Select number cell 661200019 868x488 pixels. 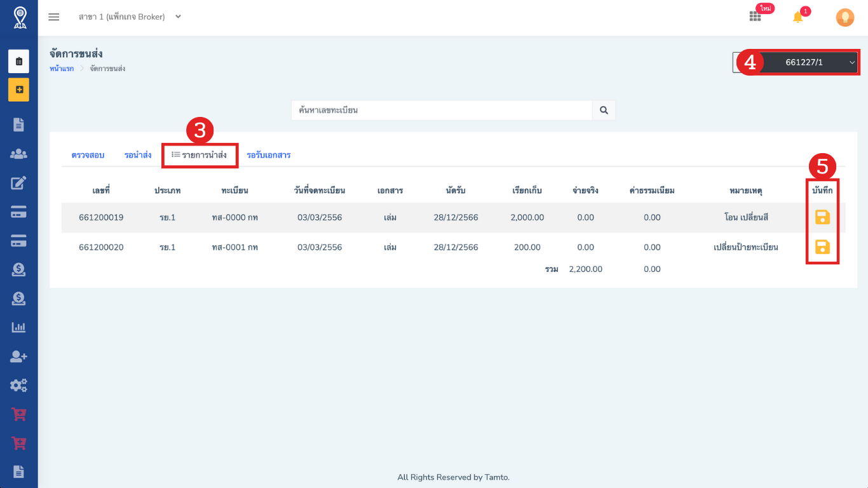[101, 217]
